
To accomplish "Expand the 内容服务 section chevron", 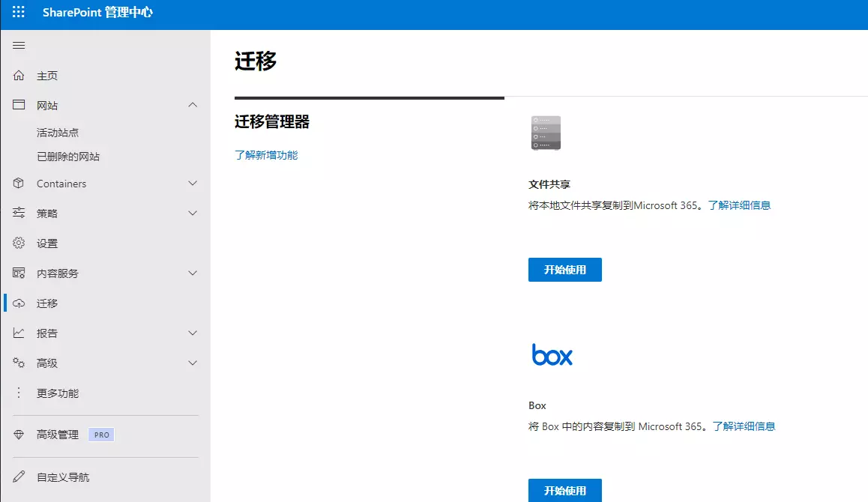I will [193, 273].
